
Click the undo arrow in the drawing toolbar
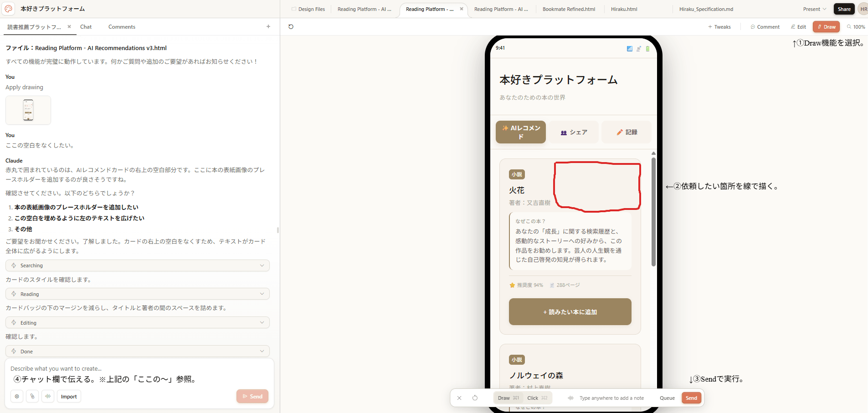(475, 398)
